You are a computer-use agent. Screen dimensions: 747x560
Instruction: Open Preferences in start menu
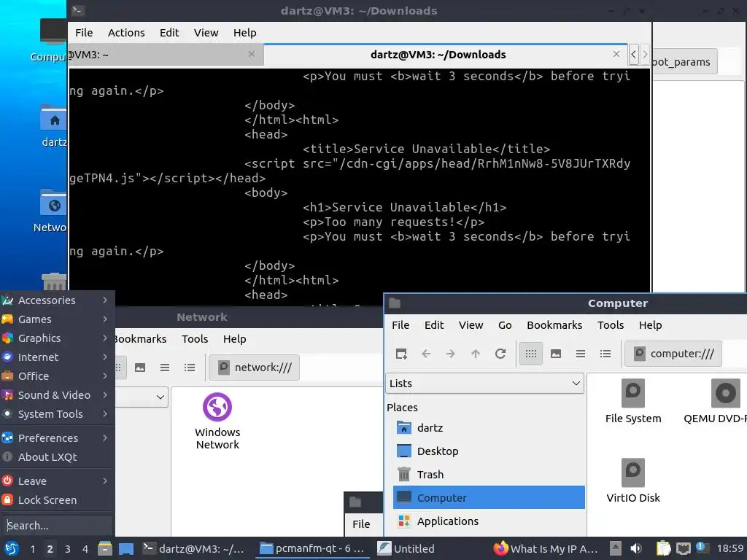(x=57, y=438)
